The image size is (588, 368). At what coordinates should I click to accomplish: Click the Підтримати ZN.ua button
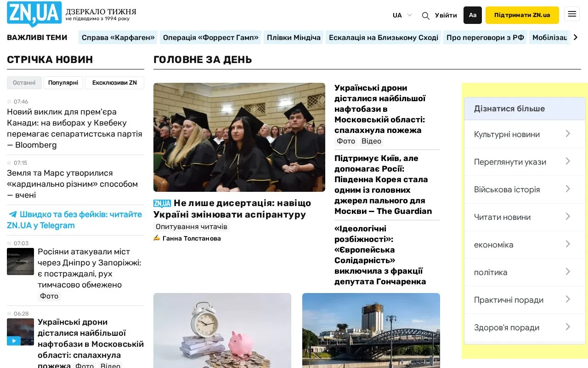[x=522, y=15]
